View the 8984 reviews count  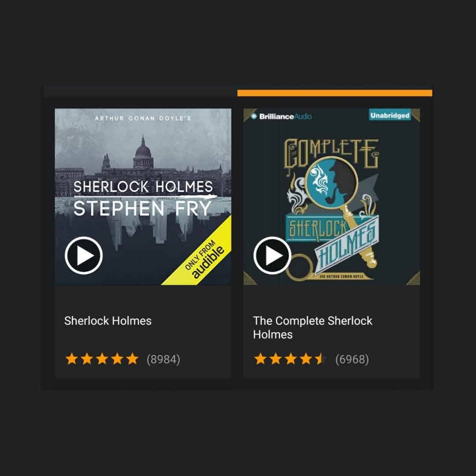[x=164, y=359]
